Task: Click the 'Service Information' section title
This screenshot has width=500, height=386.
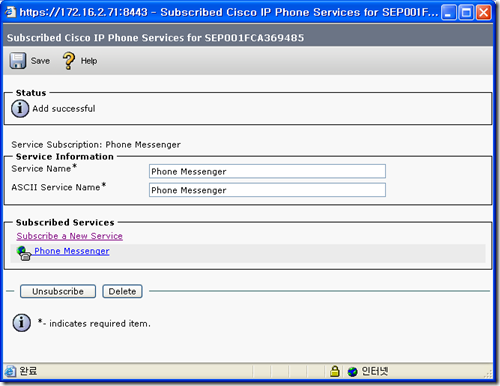Action: (x=65, y=157)
